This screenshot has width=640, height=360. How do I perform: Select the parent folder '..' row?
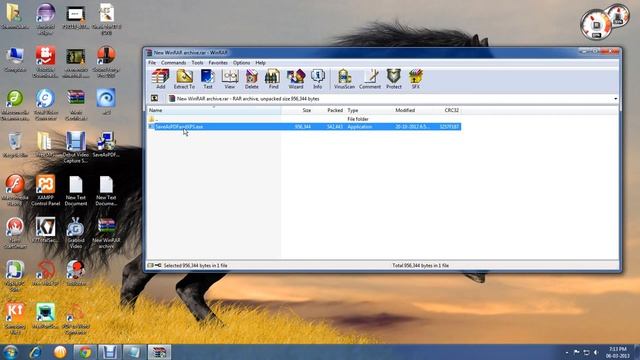(x=304, y=119)
